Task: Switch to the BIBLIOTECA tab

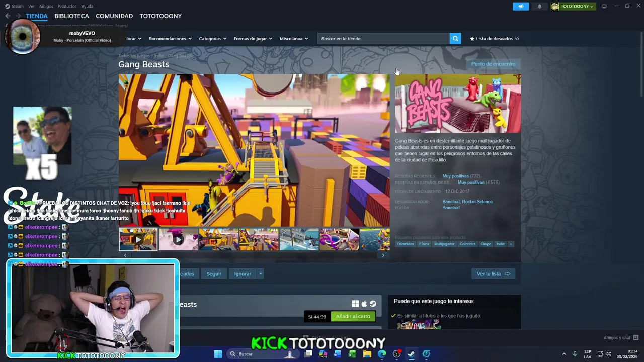Action: tap(71, 16)
